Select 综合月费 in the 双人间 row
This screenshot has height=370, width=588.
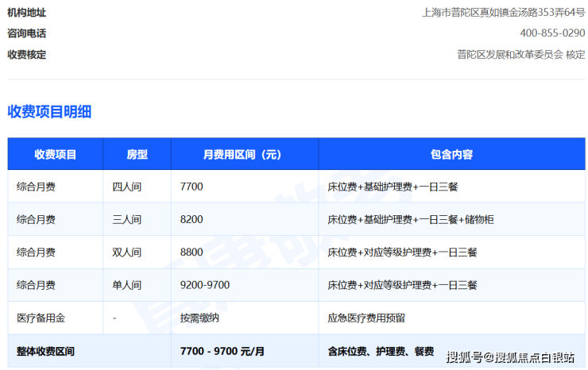[x=36, y=252]
